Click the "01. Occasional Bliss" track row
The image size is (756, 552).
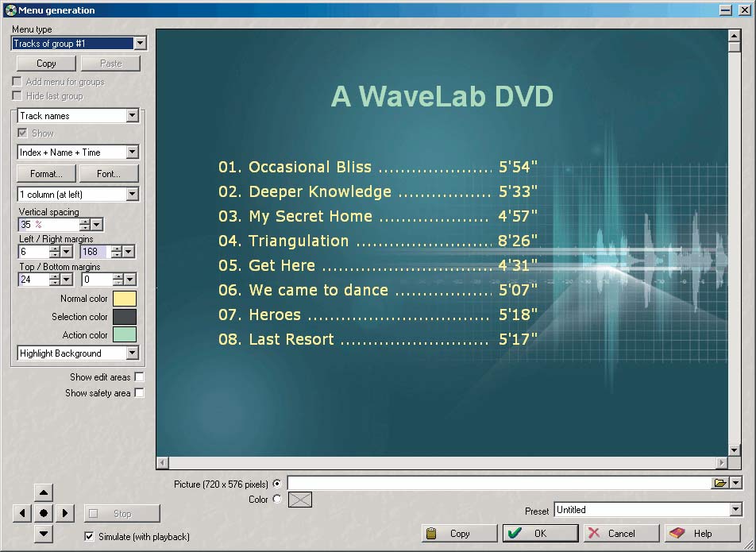coord(378,167)
